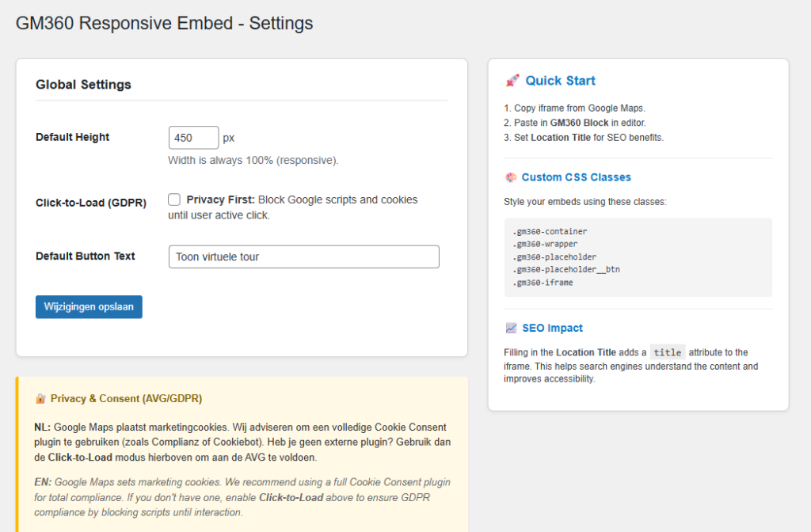The width and height of the screenshot is (811, 532).
Task: Toggle Click-to-Load by clicking its GDPR label
Action: coord(90,203)
